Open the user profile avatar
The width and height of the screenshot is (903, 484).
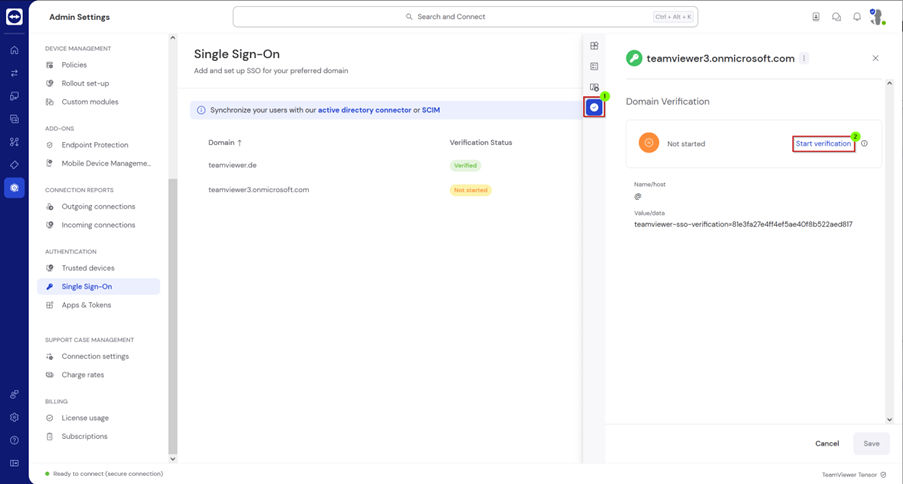[878, 17]
